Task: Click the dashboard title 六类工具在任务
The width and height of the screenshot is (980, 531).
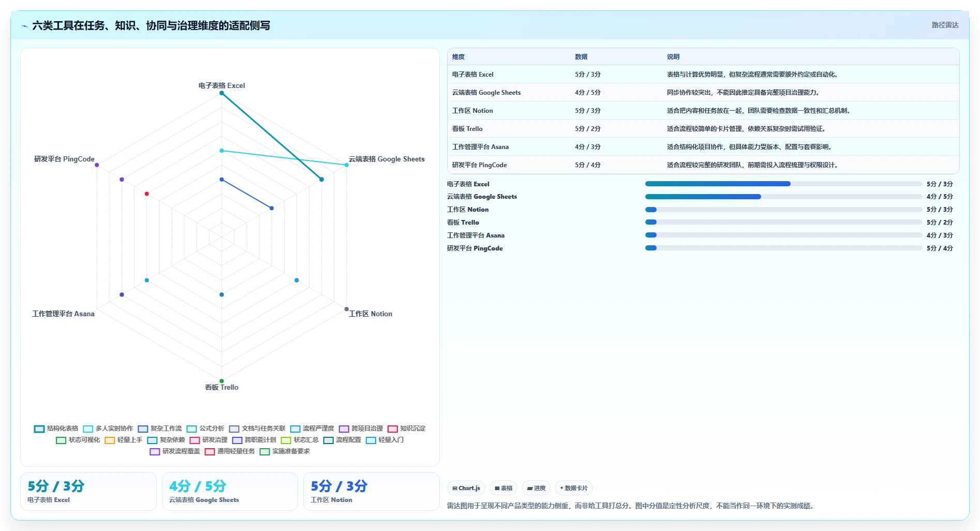Action: (151, 25)
